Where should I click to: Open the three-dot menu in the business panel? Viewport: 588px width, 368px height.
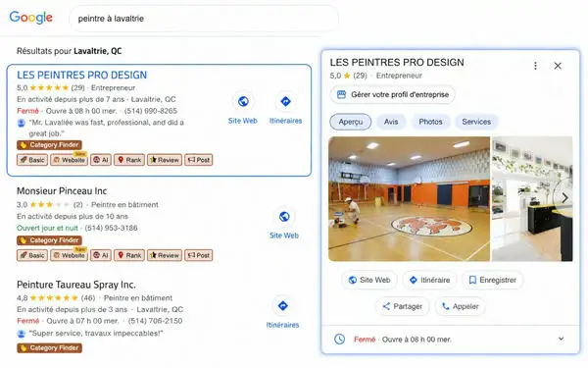pyautogui.click(x=535, y=66)
